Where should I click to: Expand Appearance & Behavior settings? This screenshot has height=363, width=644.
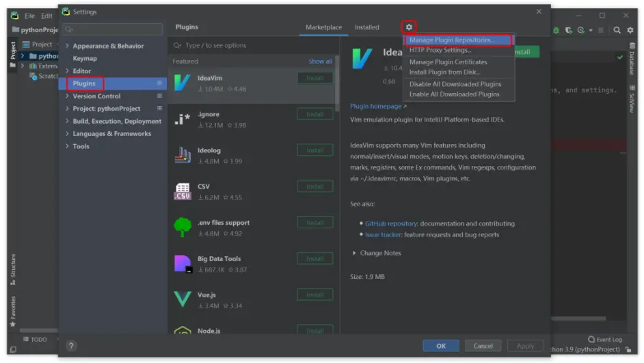tap(67, 46)
